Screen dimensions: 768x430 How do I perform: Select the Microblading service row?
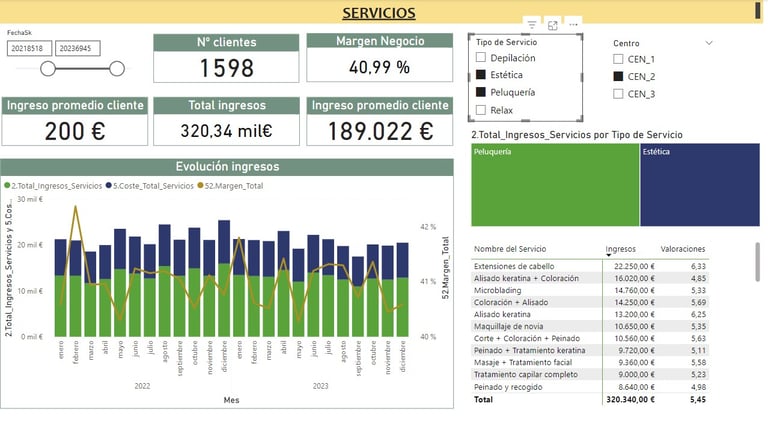click(x=590, y=290)
